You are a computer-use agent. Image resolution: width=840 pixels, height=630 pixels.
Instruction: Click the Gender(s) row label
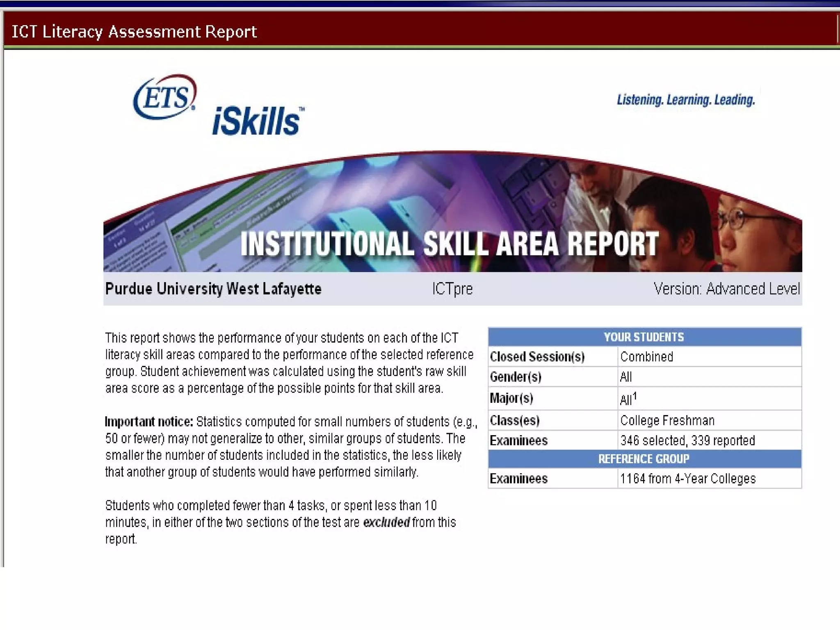click(516, 377)
